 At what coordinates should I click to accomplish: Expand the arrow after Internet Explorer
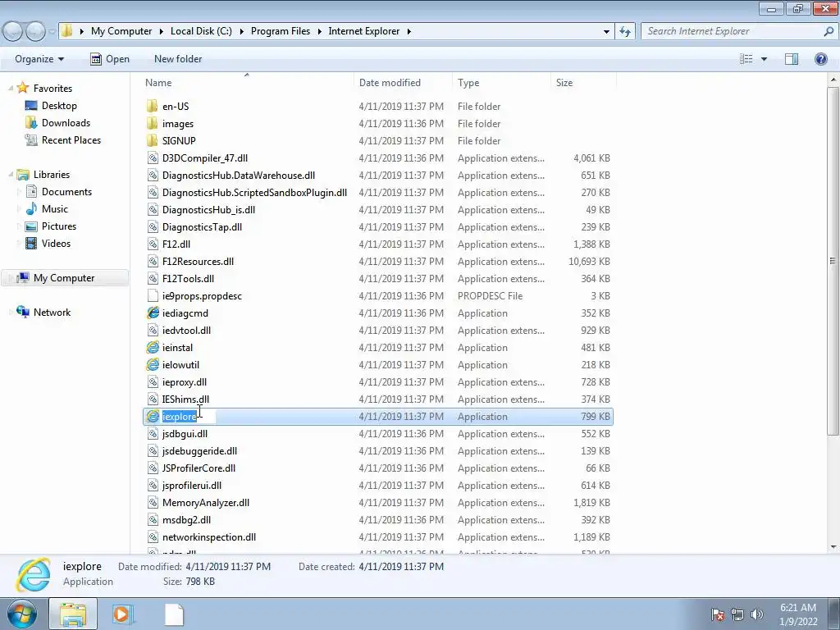[x=409, y=32]
